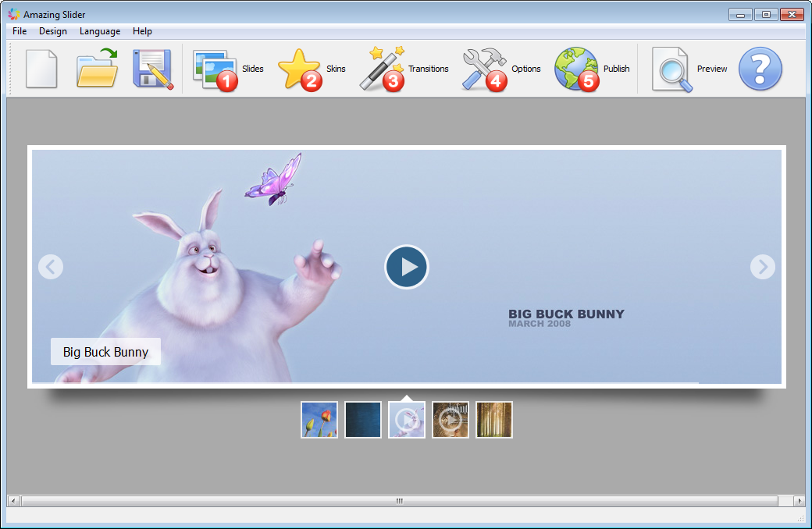Select the forest slide thumbnail

494,420
